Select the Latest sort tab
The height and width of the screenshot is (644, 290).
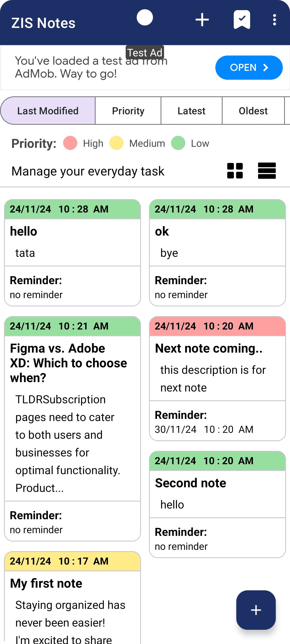pyautogui.click(x=191, y=110)
